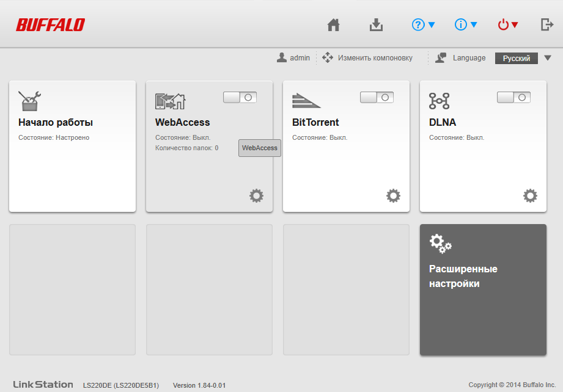The height and width of the screenshot is (392, 563).
Task: Click the Расширенные настройки gears icon
Action: click(441, 244)
